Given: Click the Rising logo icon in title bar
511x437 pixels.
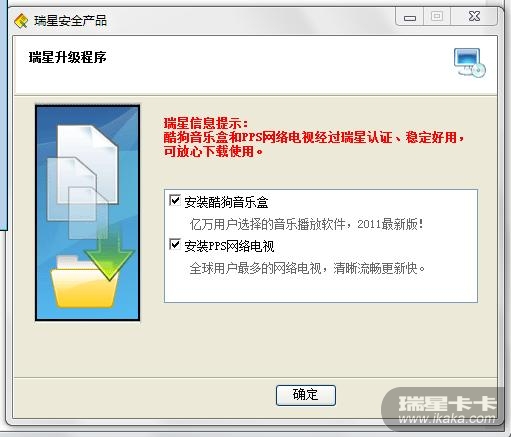Looking at the screenshot, I should [21, 21].
